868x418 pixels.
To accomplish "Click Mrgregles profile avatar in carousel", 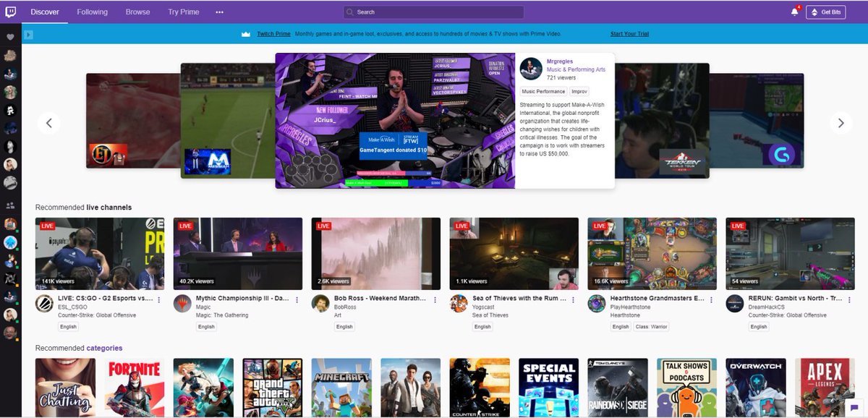I will coord(531,69).
